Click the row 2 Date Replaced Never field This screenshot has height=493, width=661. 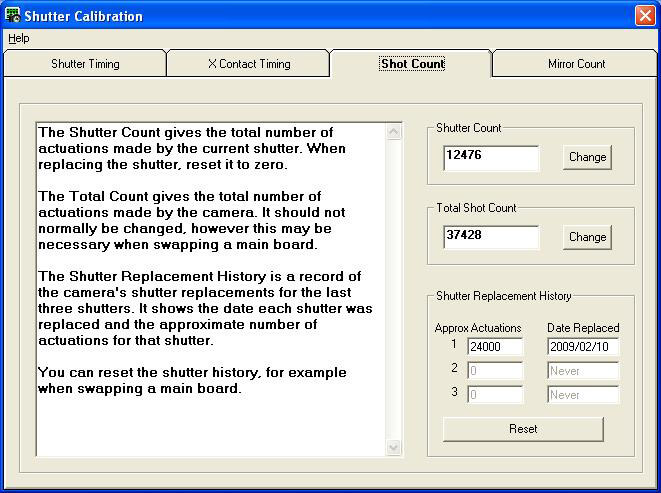tap(583, 371)
